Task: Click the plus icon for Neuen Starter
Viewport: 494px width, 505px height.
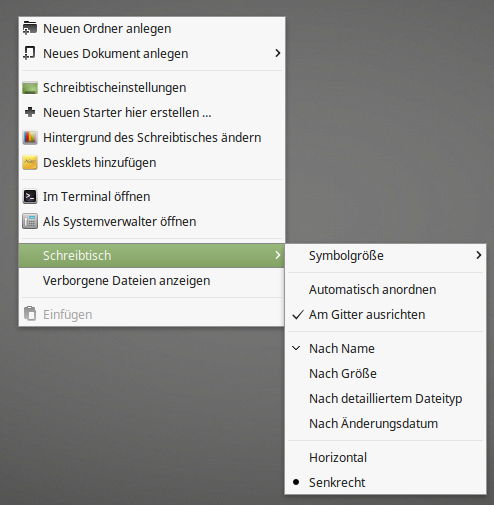Action: click(30, 112)
